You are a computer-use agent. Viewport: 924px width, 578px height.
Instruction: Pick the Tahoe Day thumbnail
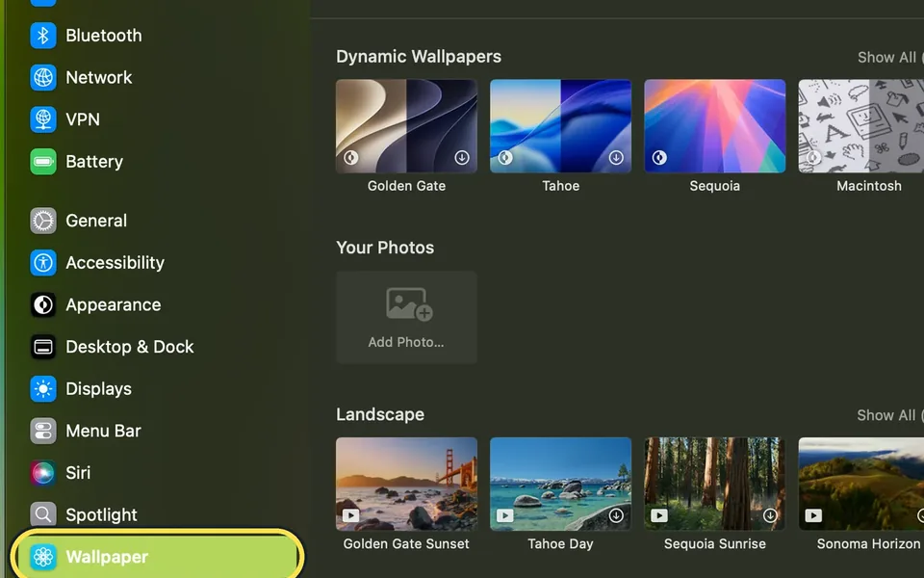pos(560,484)
